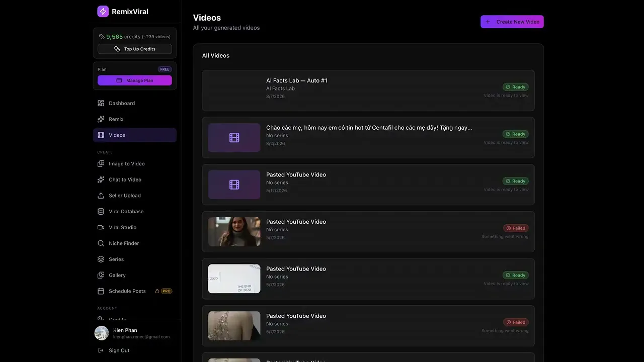Click the Viral Studio camera icon
644x362 pixels.
click(101, 227)
